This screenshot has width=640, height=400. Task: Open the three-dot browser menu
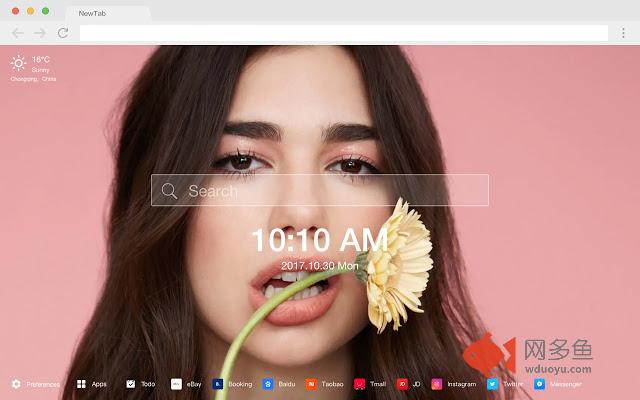pos(623,33)
